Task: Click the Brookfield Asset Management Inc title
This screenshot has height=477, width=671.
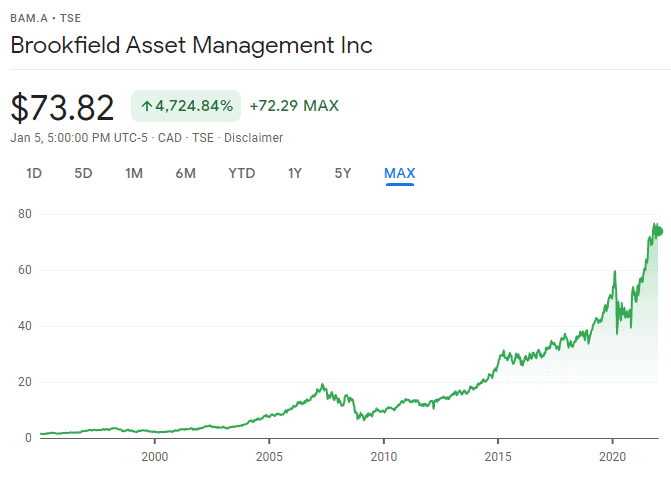Action: click(x=190, y=46)
